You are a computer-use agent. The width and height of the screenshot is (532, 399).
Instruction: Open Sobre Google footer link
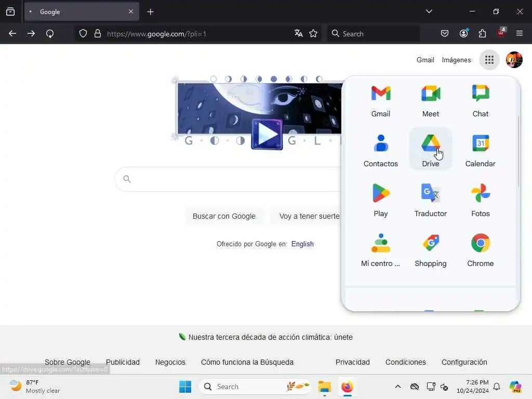68,362
